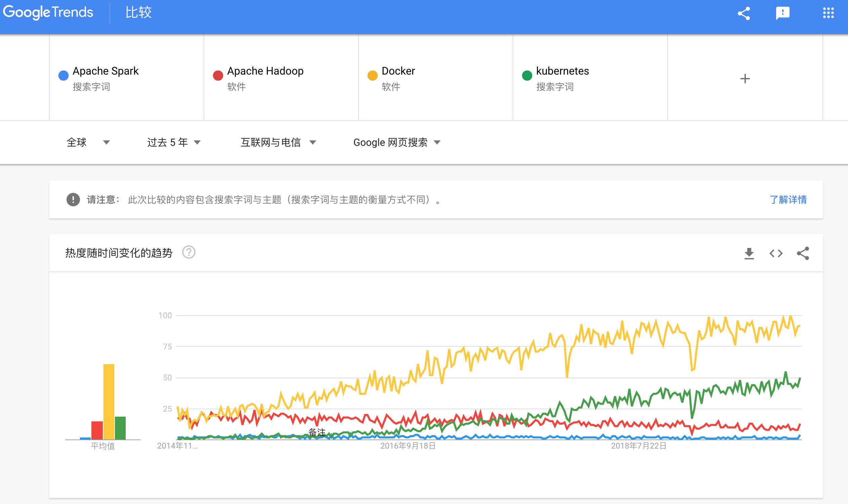
Task: Click the yellow Docker color dot
Action: (x=372, y=75)
